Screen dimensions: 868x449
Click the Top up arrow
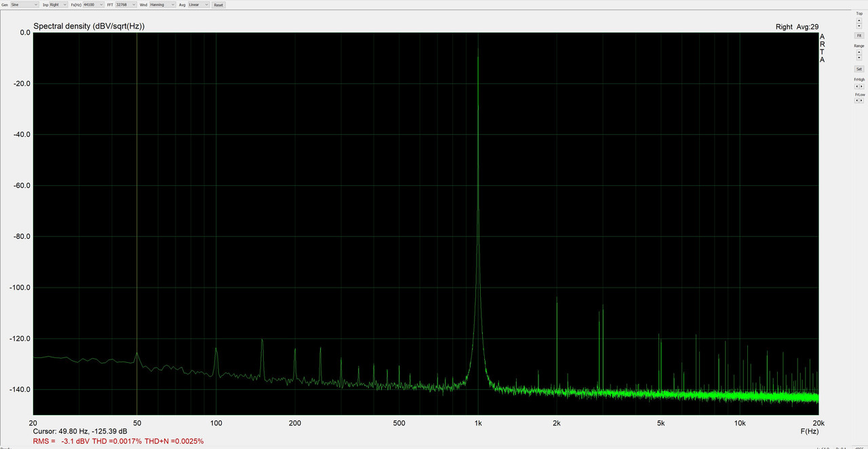tap(859, 20)
